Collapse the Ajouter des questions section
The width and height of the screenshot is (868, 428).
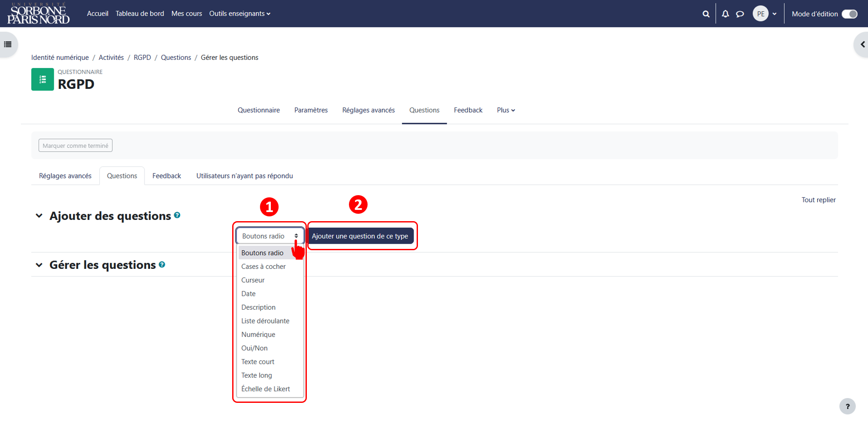39,216
